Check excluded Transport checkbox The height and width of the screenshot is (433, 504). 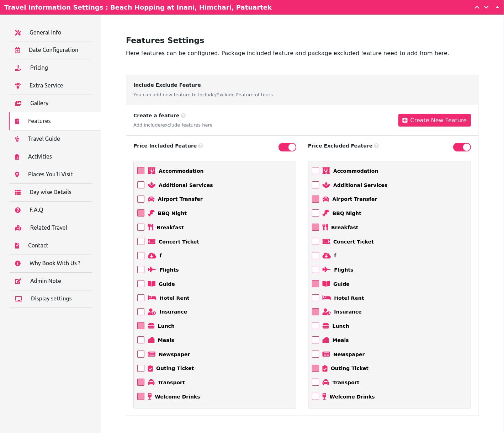(315, 382)
